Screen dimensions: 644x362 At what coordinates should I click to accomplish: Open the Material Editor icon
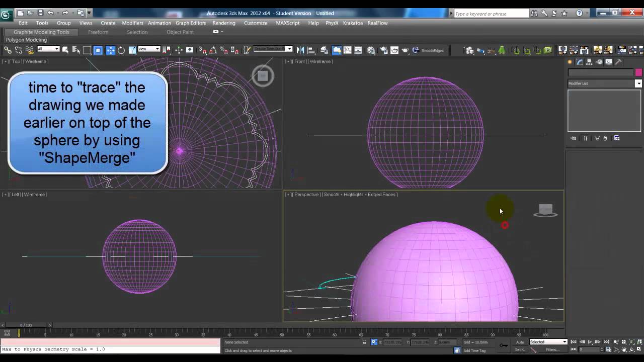371,50
